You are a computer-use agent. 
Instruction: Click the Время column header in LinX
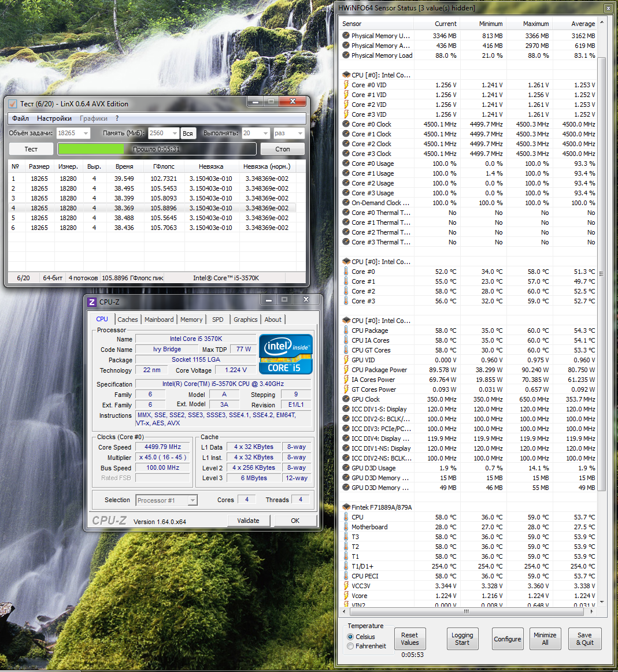(x=124, y=166)
